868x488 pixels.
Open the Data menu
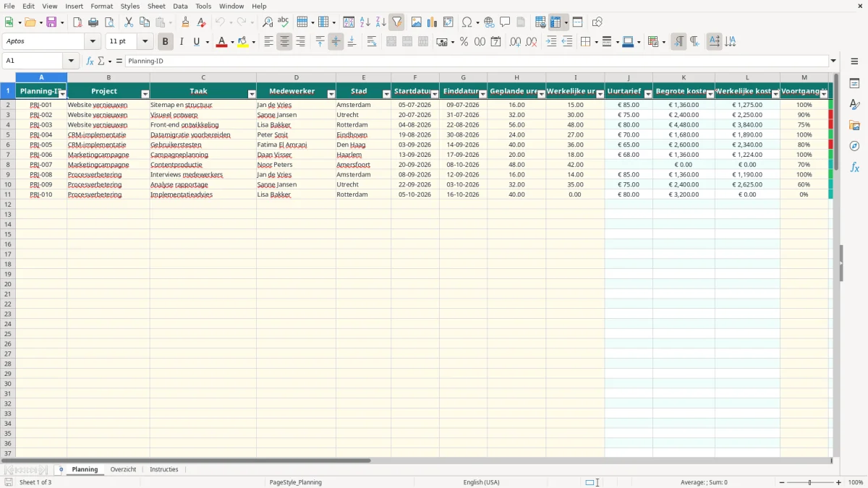click(x=180, y=6)
